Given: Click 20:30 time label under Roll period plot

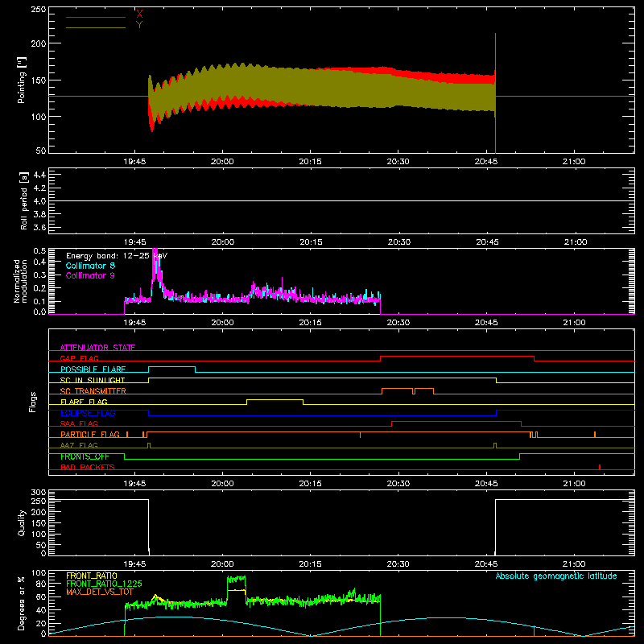Looking at the screenshot, I should pyautogui.click(x=399, y=242).
